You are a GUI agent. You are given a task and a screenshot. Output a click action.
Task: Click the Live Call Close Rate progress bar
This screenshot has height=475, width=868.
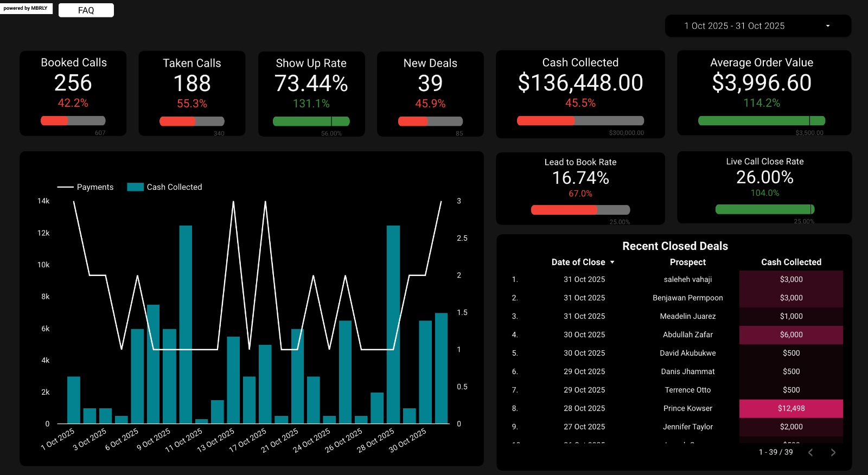pos(765,209)
